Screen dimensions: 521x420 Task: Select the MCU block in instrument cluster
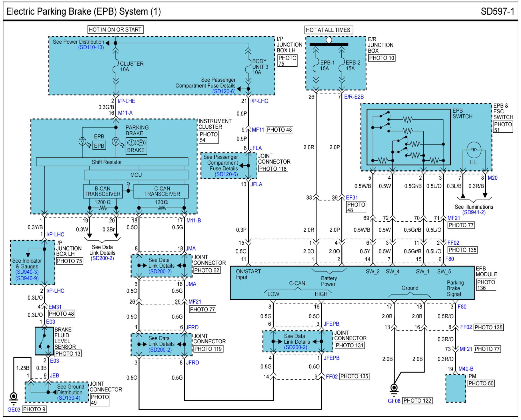[136, 175]
